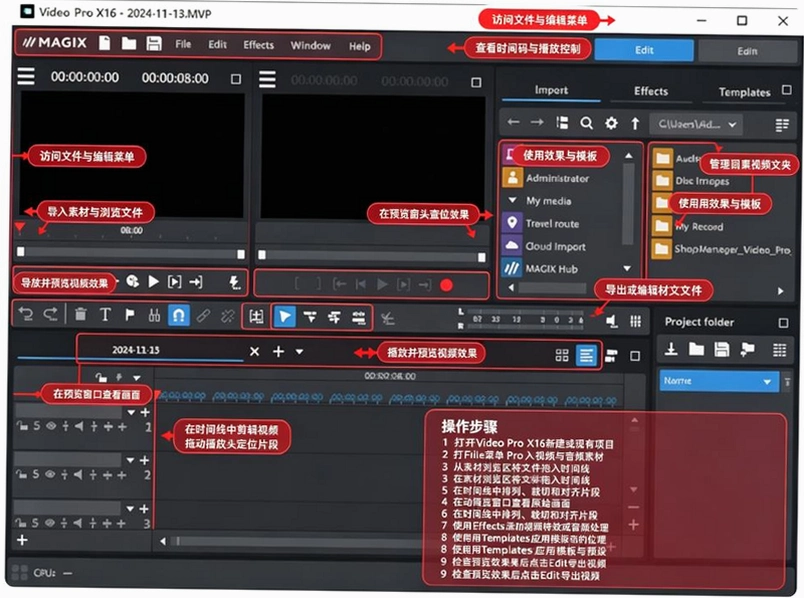Redo the last action

click(x=50, y=314)
